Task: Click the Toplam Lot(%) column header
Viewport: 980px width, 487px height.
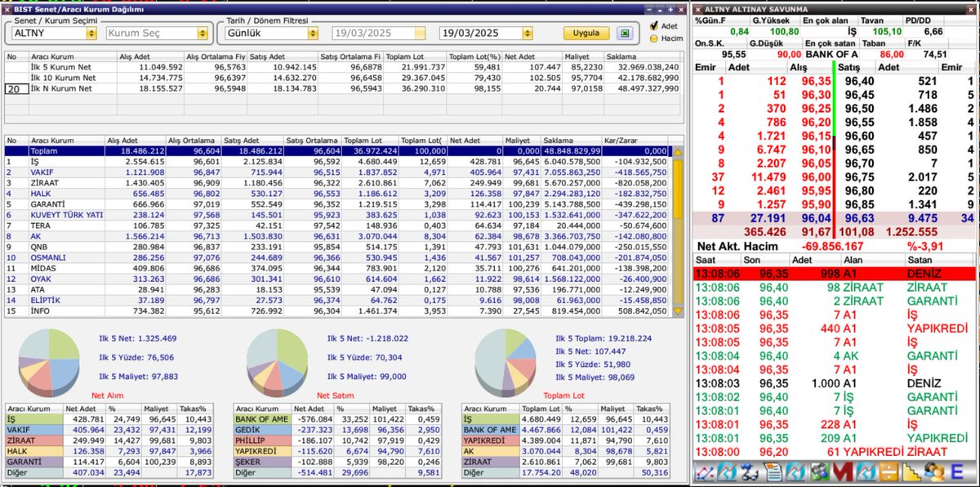Action: (473, 56)
